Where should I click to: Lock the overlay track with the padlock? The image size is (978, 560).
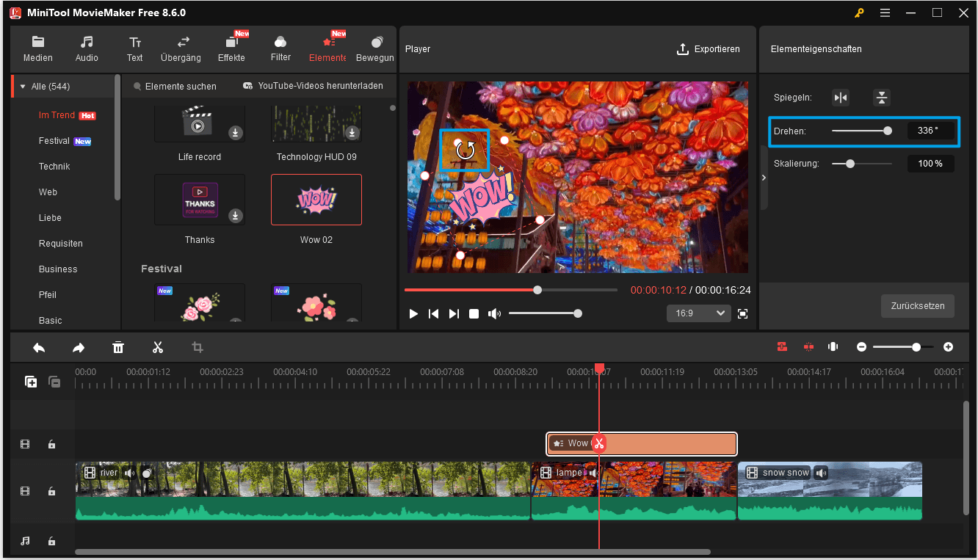[x=51, y=444]
